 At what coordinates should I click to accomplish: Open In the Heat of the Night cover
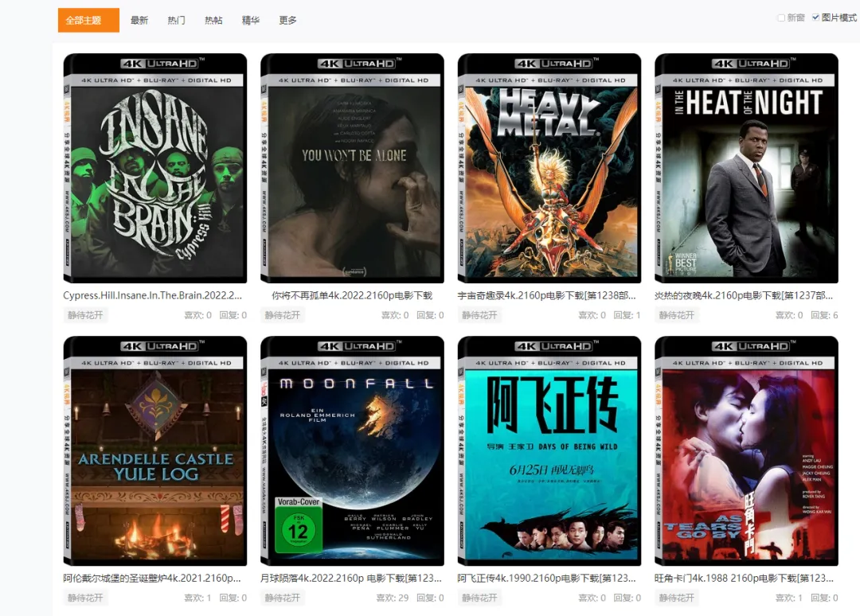(x=746, y=168)
